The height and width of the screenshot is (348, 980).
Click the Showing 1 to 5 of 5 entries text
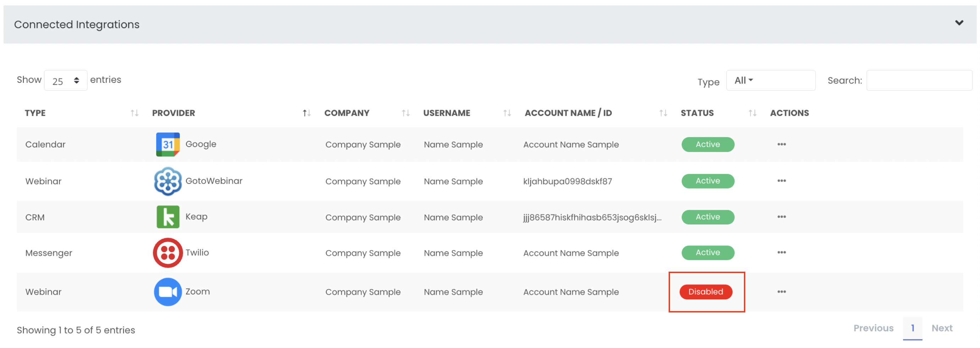(x=76, y=330)
